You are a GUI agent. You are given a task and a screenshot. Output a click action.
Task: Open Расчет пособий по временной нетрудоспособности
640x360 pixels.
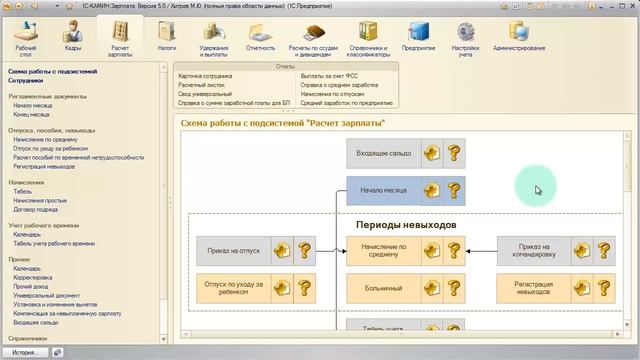[79, 158]
